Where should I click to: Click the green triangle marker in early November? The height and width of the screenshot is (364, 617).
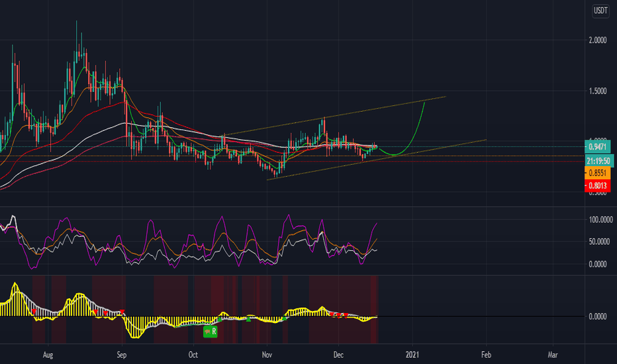[x=284, y=318]
